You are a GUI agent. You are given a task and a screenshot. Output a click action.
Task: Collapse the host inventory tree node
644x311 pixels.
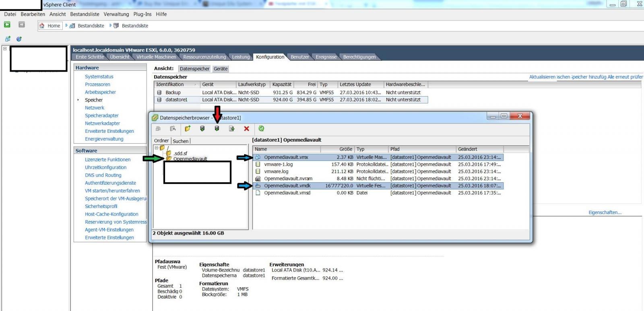[5, 49]
